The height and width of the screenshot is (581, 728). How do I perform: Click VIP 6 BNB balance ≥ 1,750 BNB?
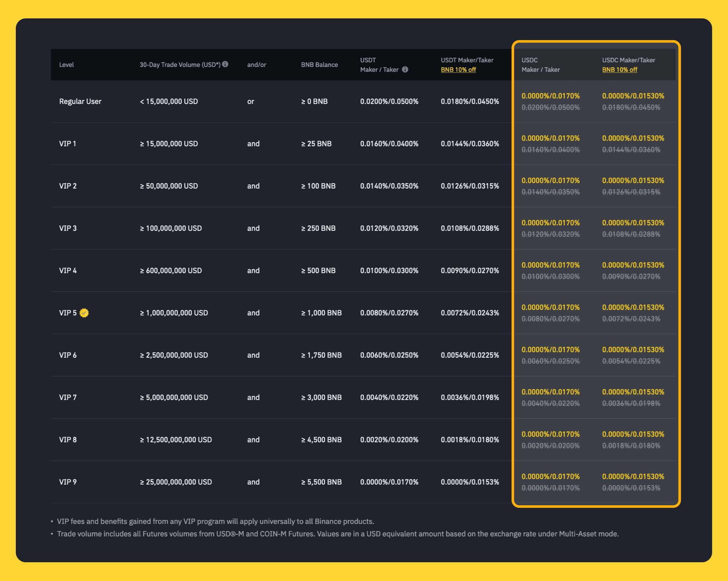click(321, 355)
